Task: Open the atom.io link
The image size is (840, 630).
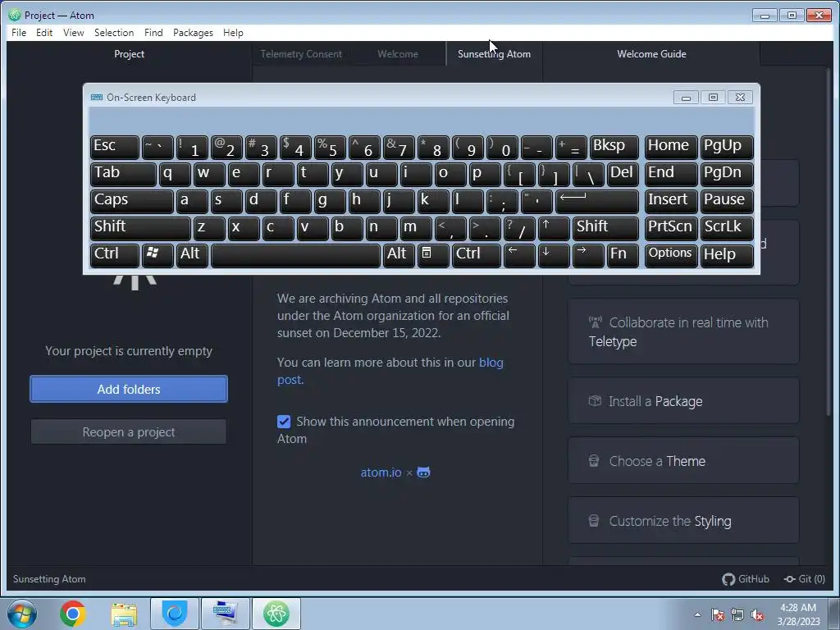Action: [381, 472]
